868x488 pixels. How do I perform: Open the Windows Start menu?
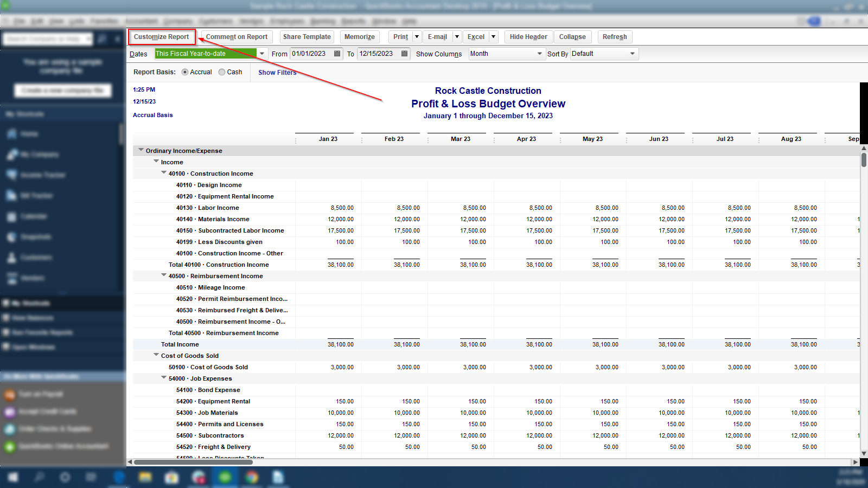point(12,477)
